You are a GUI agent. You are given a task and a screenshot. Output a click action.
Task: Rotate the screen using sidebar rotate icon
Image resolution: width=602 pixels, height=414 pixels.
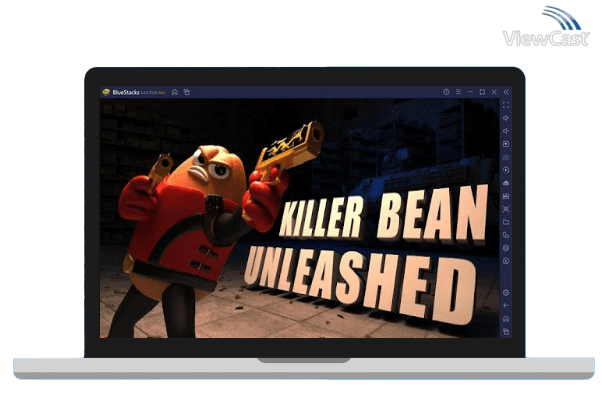(506, 235)
